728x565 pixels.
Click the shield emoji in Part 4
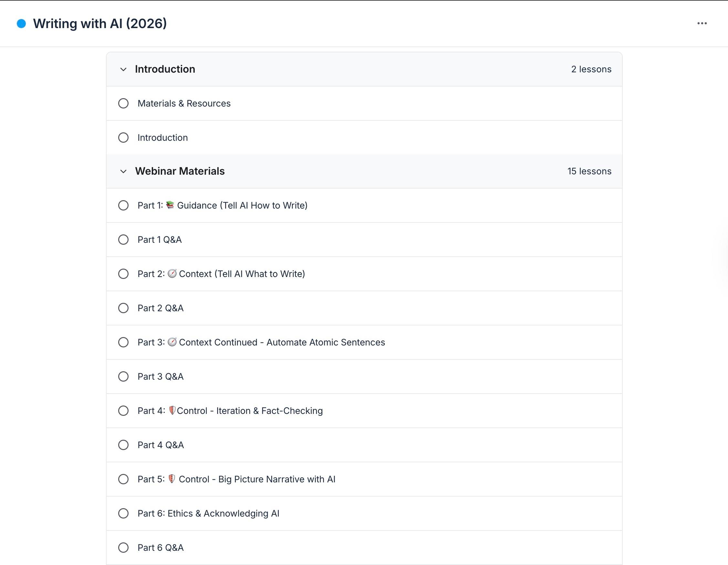[172, 410]
